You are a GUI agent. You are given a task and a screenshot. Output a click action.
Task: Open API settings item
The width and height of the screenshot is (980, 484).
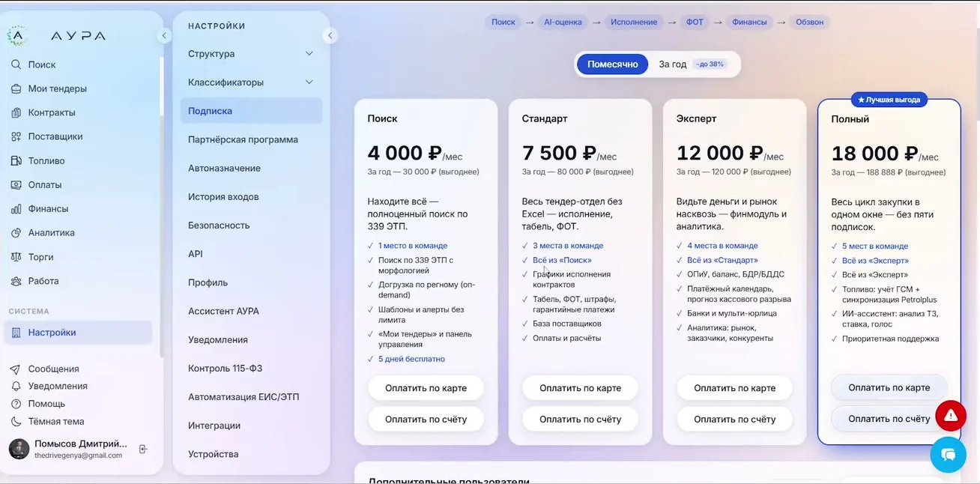pos(251,254)
